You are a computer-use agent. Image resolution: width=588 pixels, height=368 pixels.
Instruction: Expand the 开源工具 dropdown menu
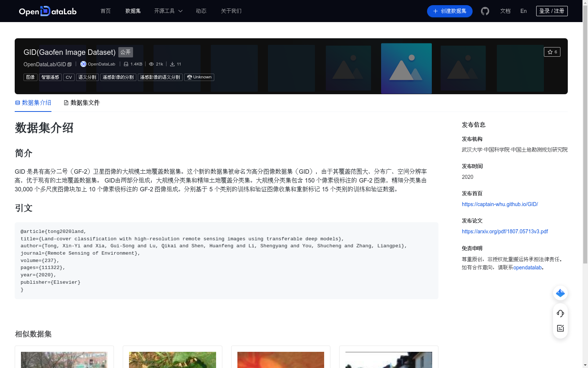coord(168,11)
